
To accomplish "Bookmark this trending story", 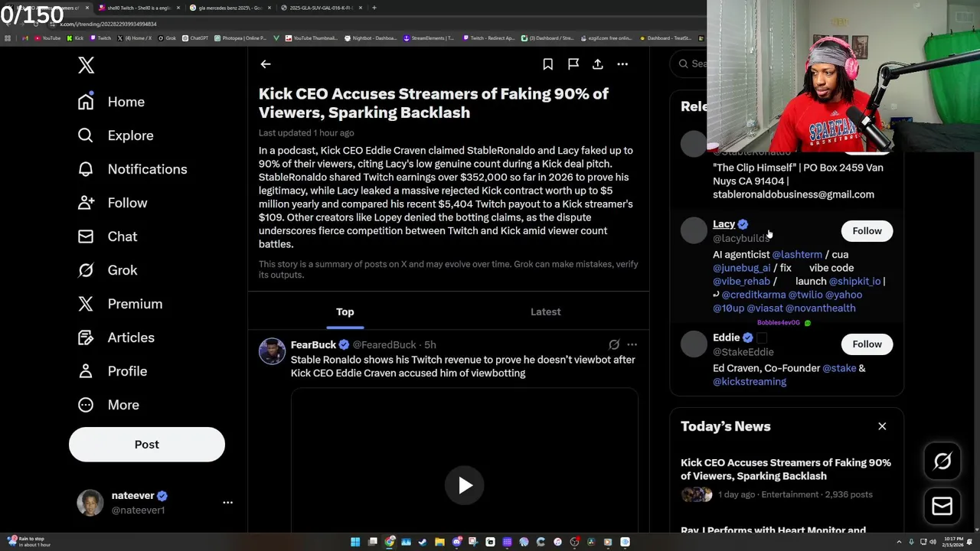I will (x=547, y=64).
